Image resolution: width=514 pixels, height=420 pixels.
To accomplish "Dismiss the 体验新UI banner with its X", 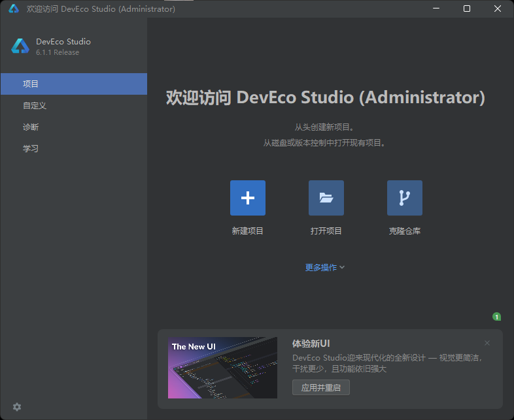I will tap(487, 343).
